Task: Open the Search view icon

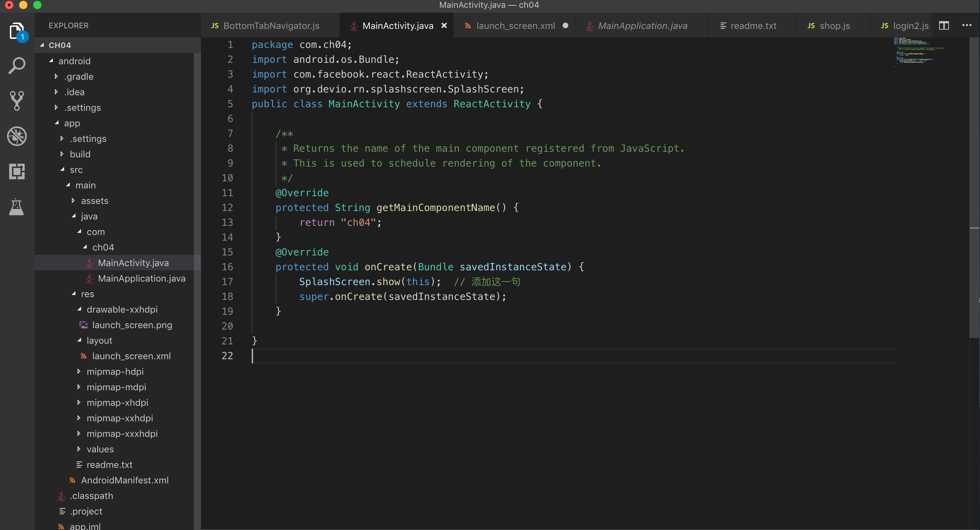Action: [x=16, y=66]
